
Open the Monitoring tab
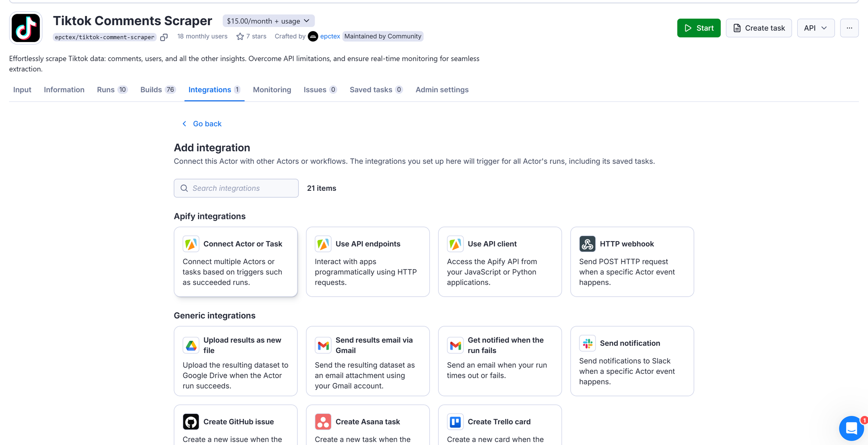[272, 90]
